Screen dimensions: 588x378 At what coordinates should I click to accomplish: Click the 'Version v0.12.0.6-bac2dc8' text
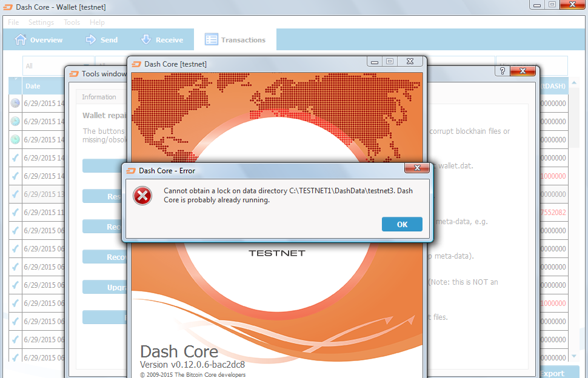click(x=192, y=365)
